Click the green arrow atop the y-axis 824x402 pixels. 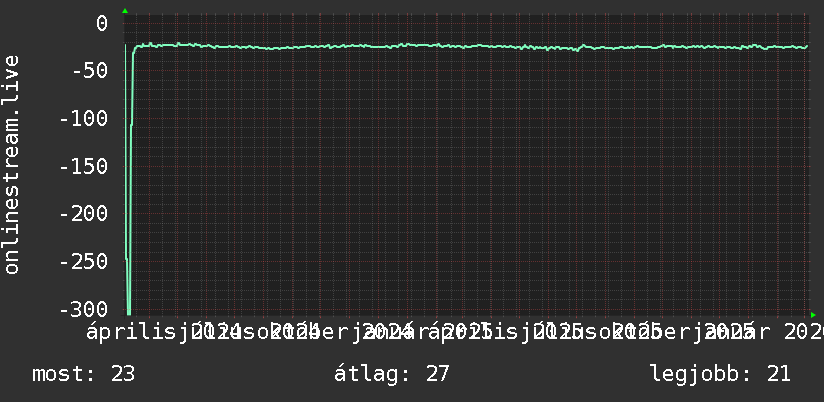(x=125, y=11)
